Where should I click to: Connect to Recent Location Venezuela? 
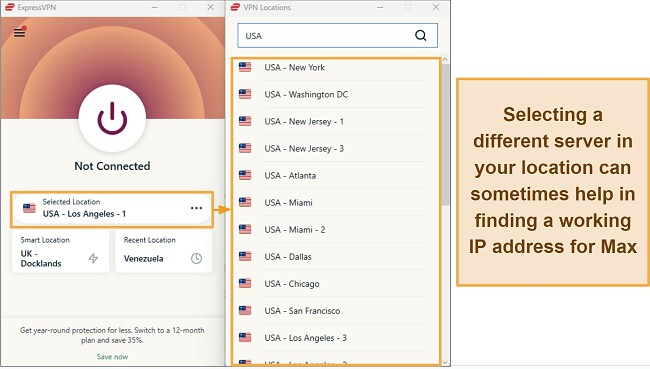pyautogui.click(x=163, y=252)
